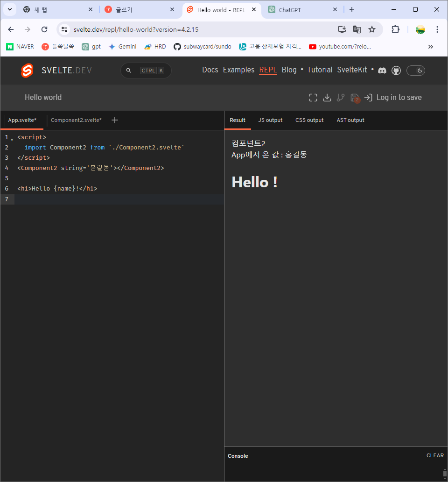Screen dimensions: 448x482
Task: Click the browser forward arrow
Action: [28, 29]
